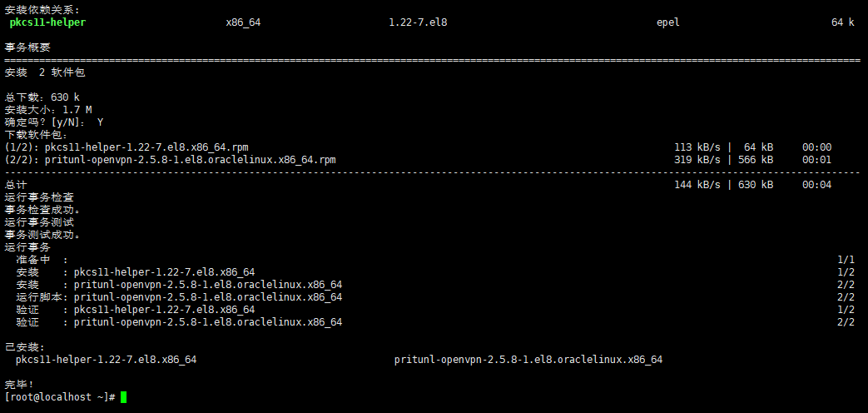Click the 总下载：630 k line
This screenshot has width=868, height=413.
click(42, 97)
